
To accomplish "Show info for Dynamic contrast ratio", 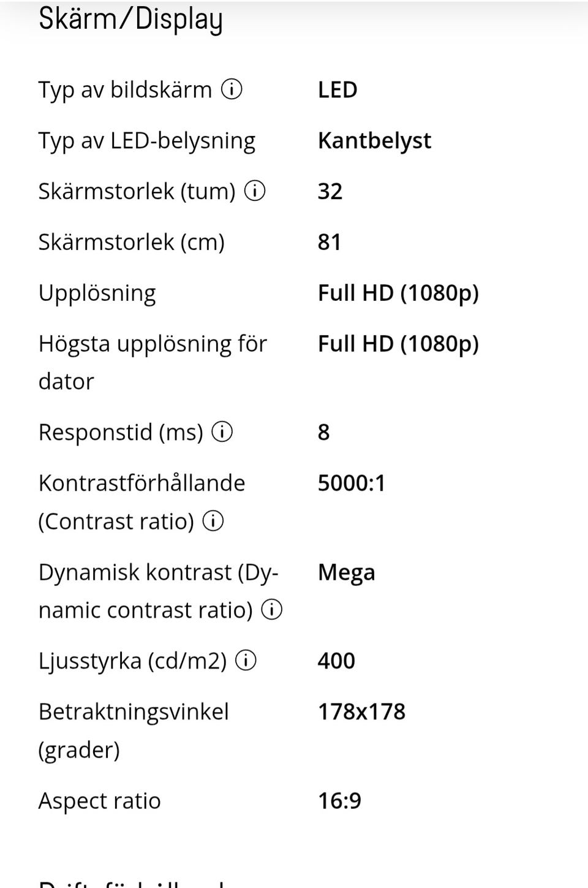I will point(271,610).
